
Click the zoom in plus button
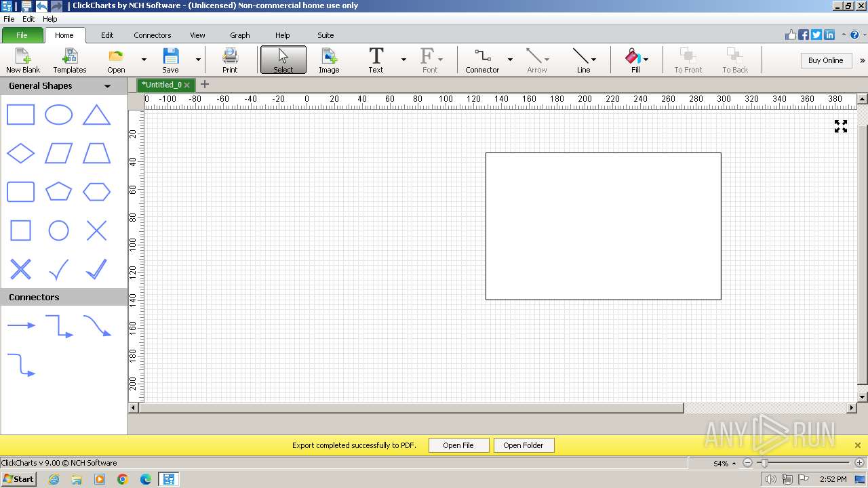pos(859,463)
